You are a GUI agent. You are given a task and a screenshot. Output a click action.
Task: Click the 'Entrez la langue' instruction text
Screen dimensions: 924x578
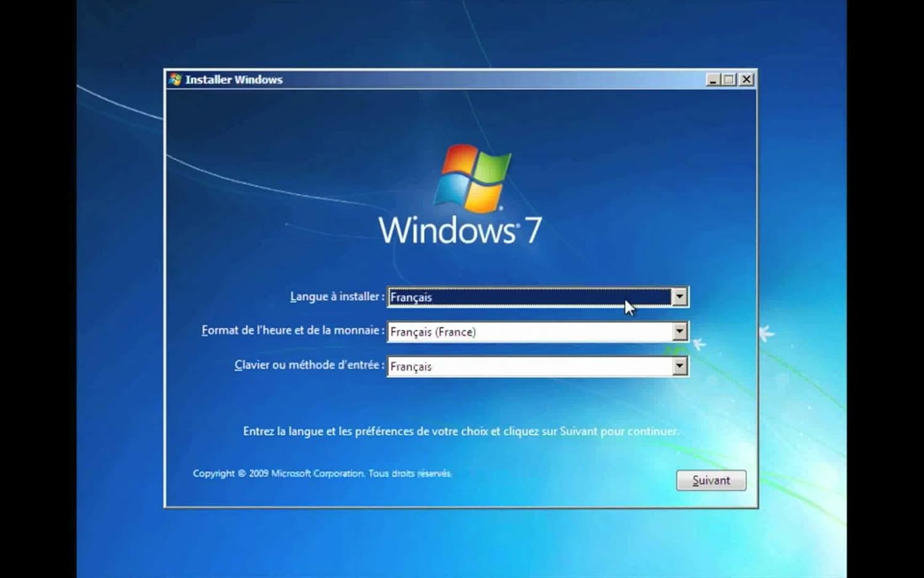[461, 431]
